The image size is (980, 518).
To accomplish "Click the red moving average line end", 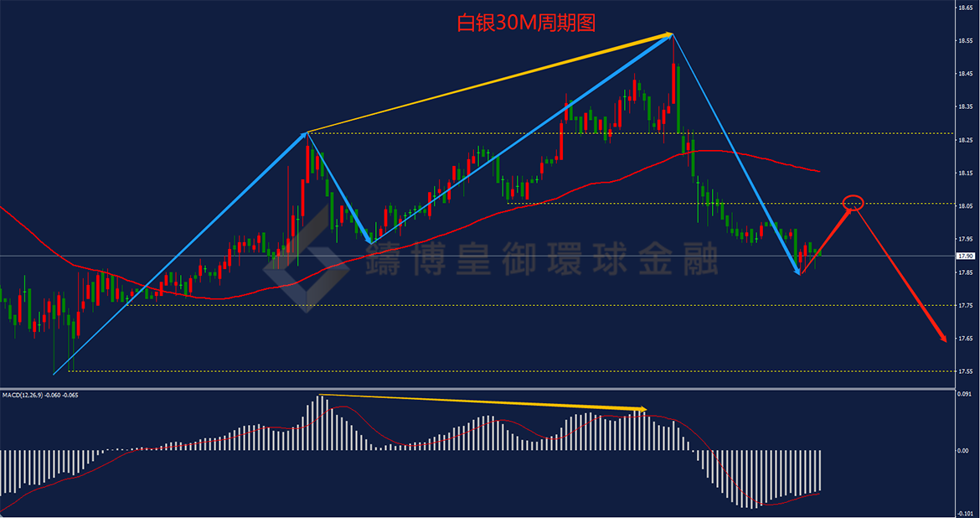I will (818, 172).
